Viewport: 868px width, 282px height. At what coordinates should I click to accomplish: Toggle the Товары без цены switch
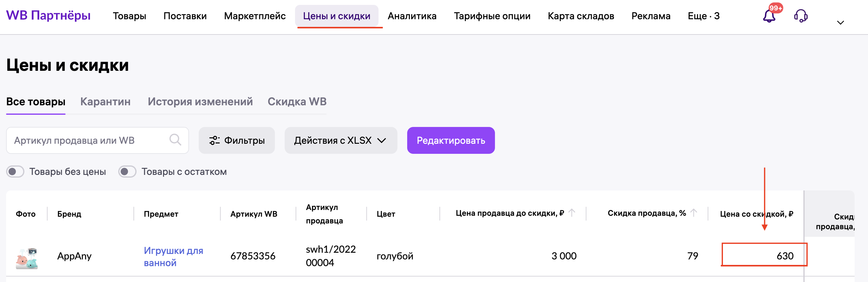[15, 172]
